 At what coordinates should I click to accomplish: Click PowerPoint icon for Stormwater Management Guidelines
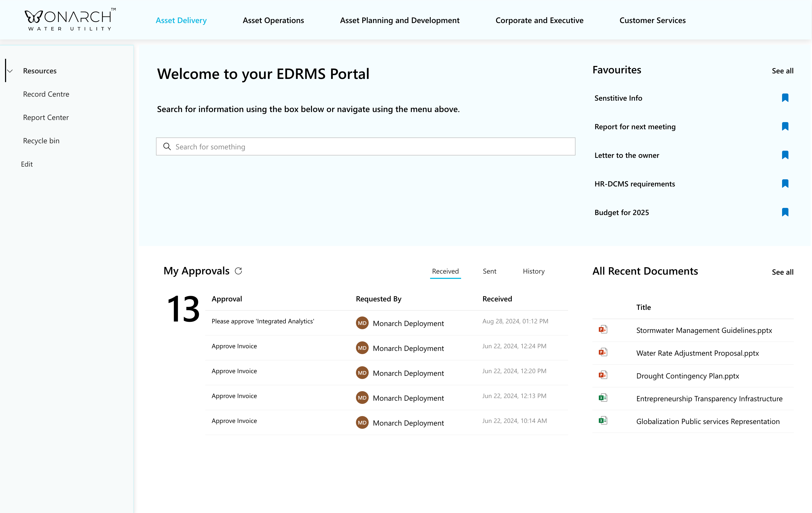(603, 329)
